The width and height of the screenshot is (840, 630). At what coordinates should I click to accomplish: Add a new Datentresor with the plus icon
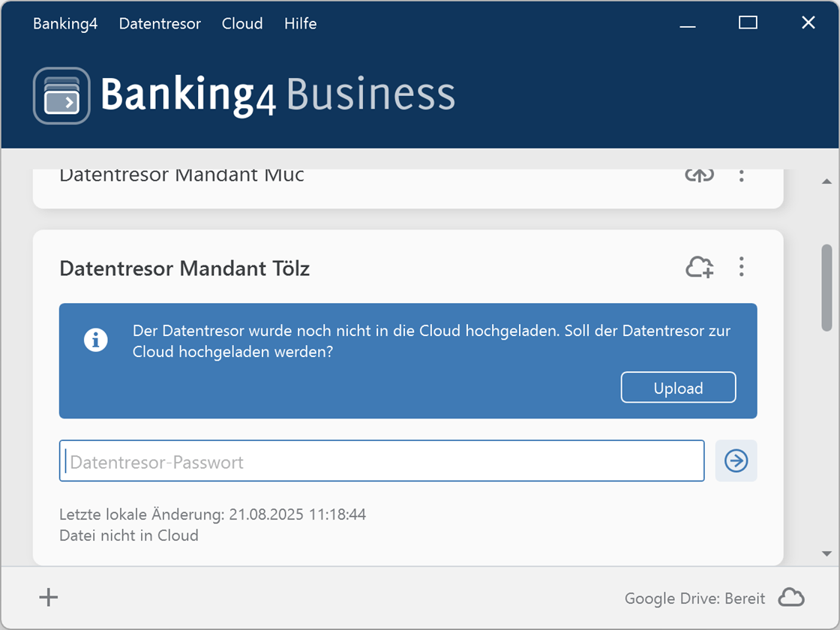pos(48,597)
